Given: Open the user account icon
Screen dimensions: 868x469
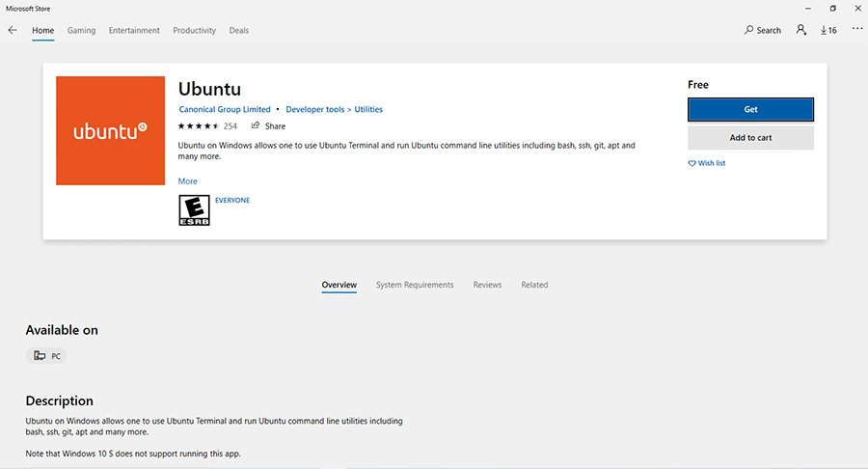Looking at the screenshot, I should (x=801, y=30).
